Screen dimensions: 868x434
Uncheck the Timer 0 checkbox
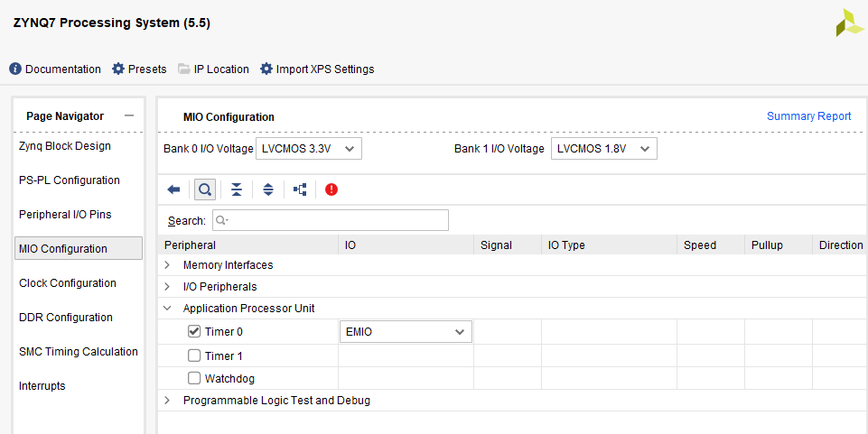[194, 332]
